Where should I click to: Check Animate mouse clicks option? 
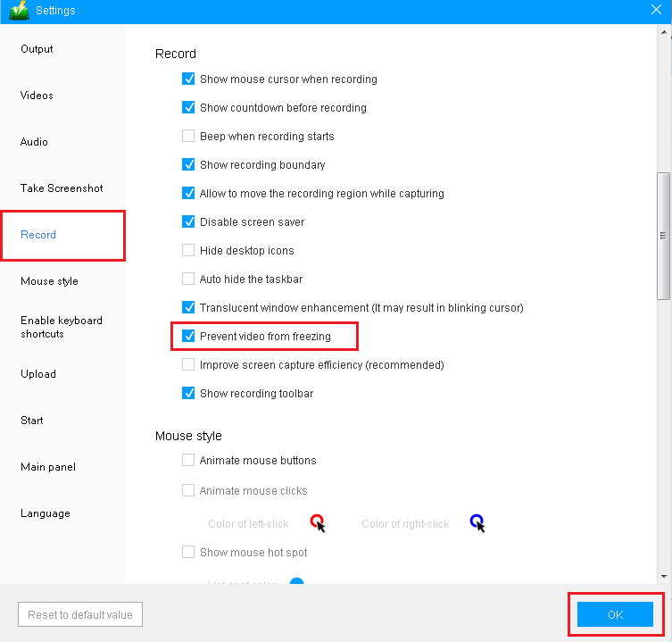click(x=188, y=490)
